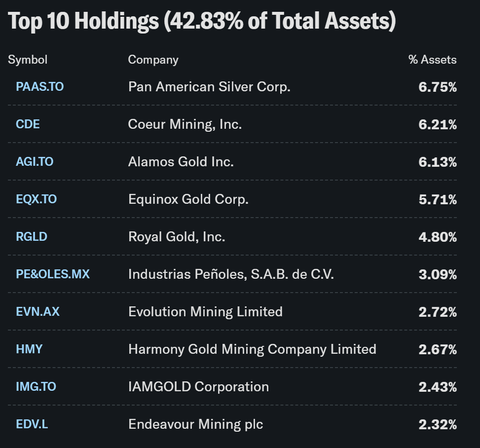Click the PE&OLES.MX symbol link

[53, 274]
